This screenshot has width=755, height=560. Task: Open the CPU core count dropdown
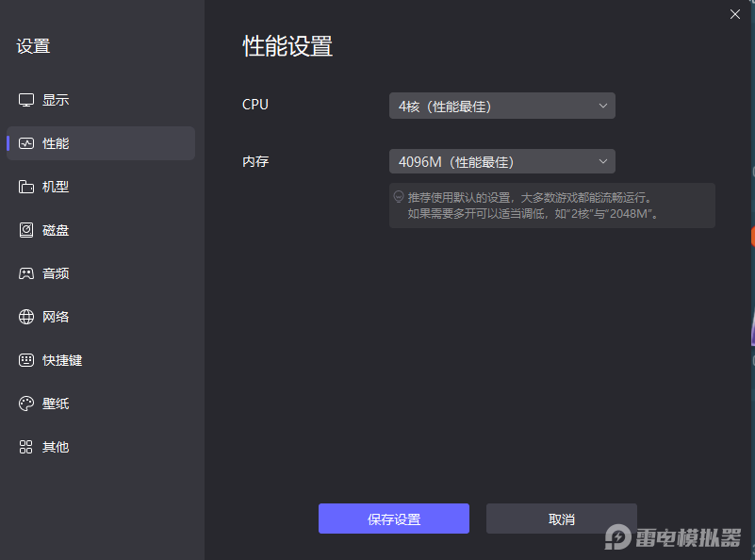coord(501,105)
